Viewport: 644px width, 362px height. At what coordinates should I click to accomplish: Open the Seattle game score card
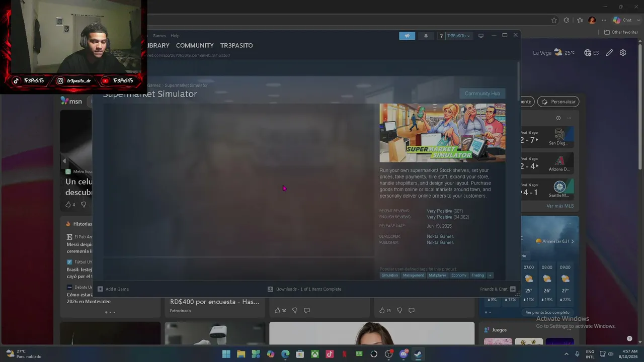tap(547, 189)
